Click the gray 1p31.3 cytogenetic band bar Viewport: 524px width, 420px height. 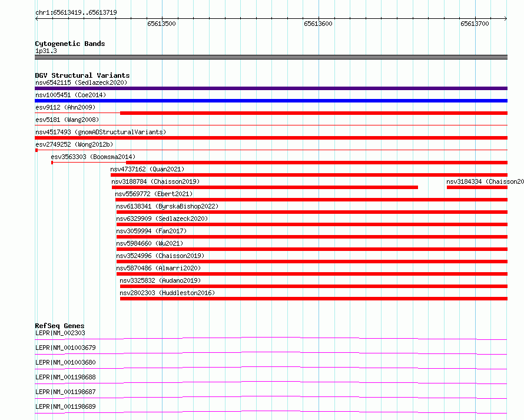point(271,57)
